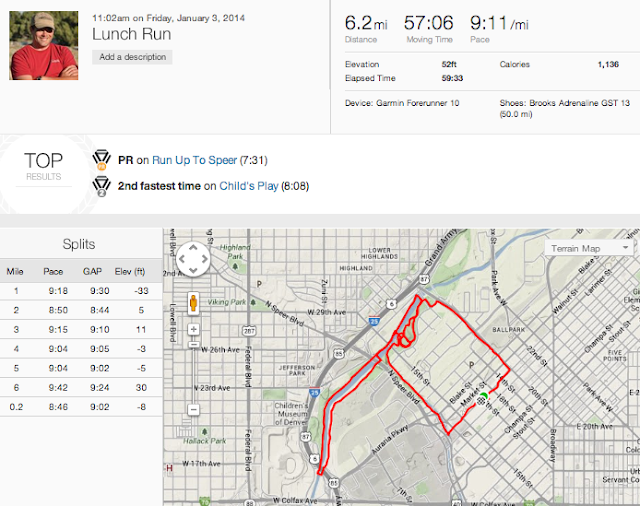Open the Terrain Map dropdown

[589, 248]
